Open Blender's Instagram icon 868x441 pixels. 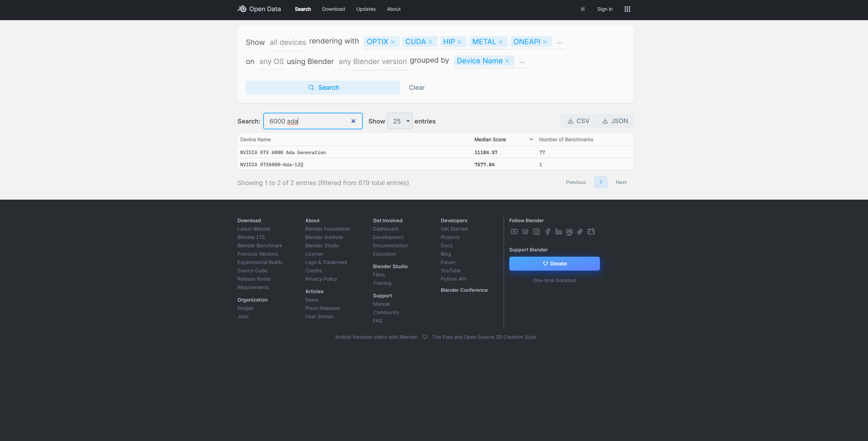click(x=537, y=232)
